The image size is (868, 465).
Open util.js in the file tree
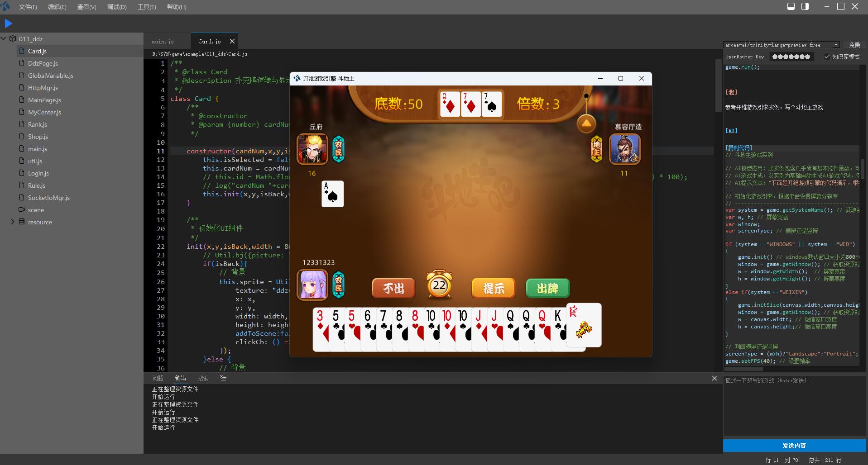coord(35,161)
